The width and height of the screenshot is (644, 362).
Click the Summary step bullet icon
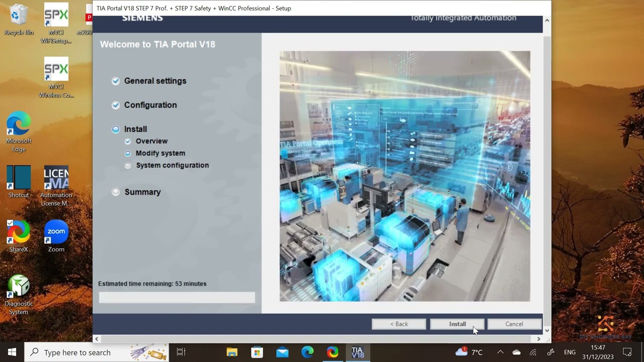pos(116,192)
